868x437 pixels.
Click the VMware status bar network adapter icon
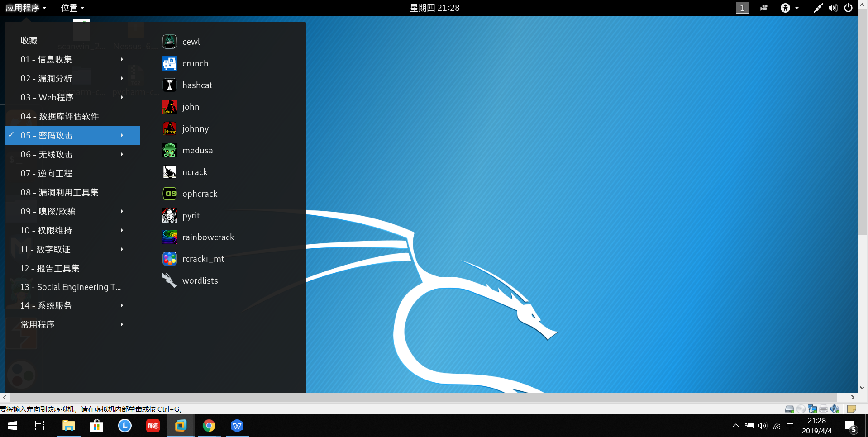coord(812,409)
